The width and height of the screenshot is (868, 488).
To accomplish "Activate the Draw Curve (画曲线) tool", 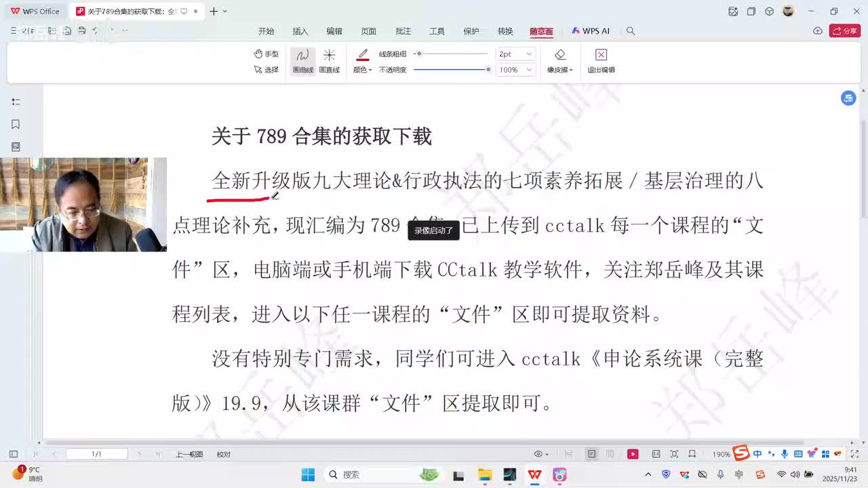I will coord(302,61).
